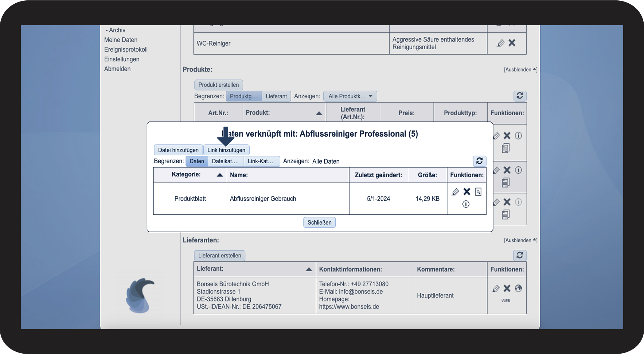Delete Abflussreiniger Gebrauch file with X icon

(x=467, y=192)
